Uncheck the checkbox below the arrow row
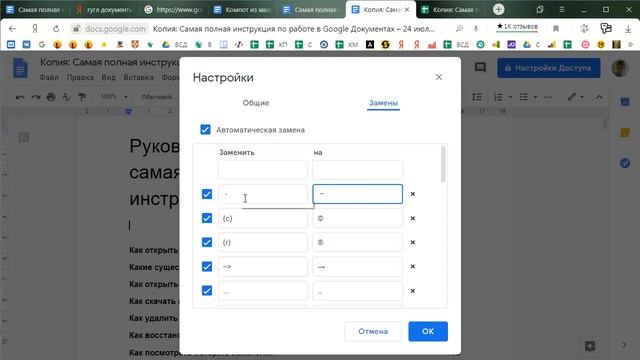This screenshot has width=640, height=360. 207,291
